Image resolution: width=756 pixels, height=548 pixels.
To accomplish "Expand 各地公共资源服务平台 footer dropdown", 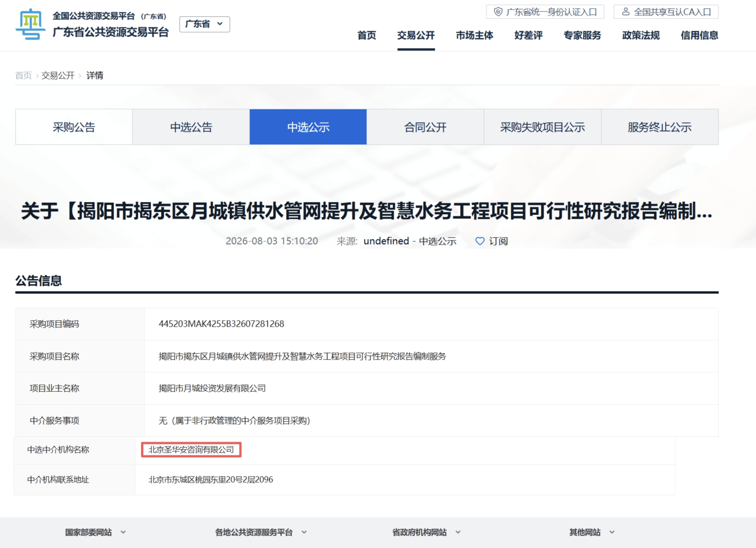I will point(260,532).
